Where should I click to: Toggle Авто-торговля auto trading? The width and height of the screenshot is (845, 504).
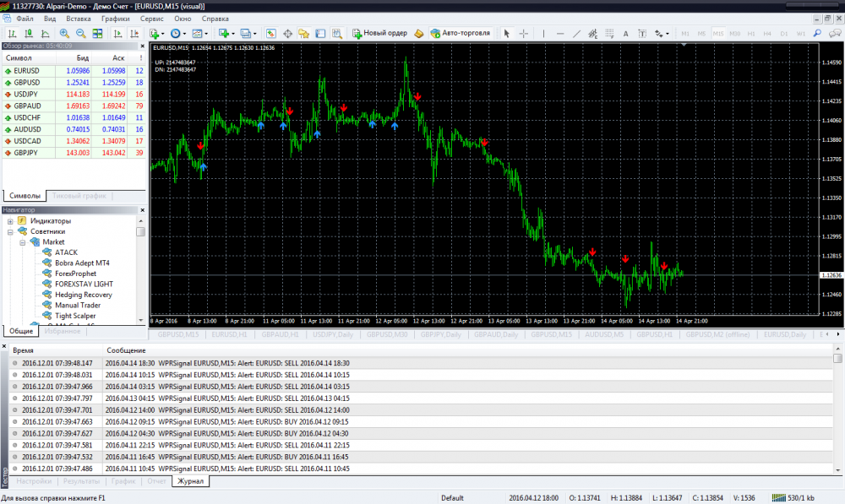click(461, 34)
